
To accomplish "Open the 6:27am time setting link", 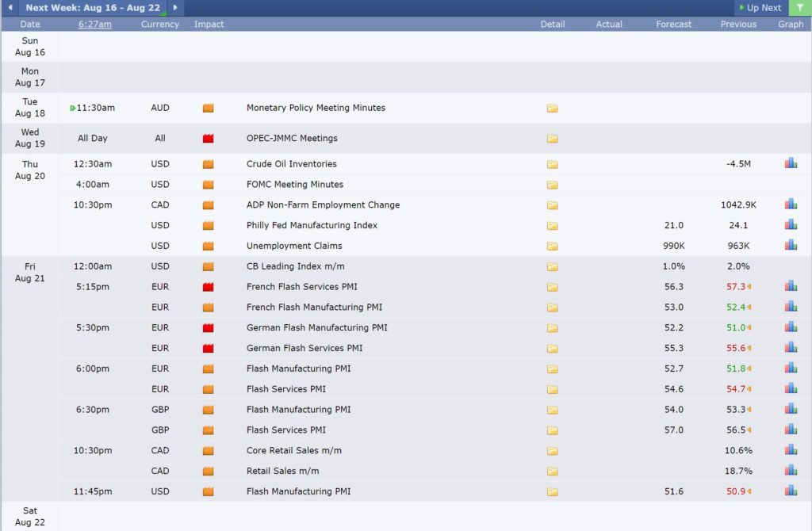I will point(95,25).
